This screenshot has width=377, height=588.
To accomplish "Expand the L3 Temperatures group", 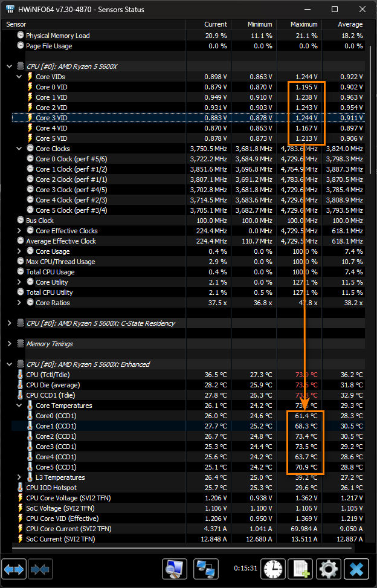I will point(20,477).
